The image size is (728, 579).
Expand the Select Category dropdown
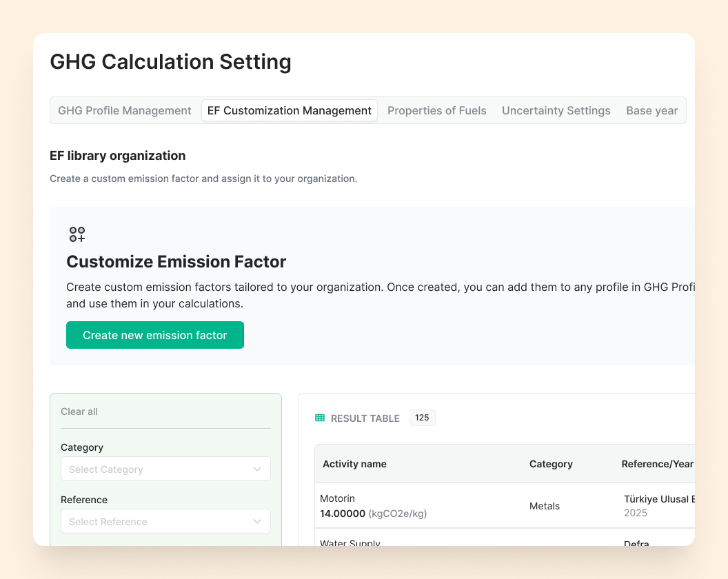pyautogui.click(x=165, y=469)
